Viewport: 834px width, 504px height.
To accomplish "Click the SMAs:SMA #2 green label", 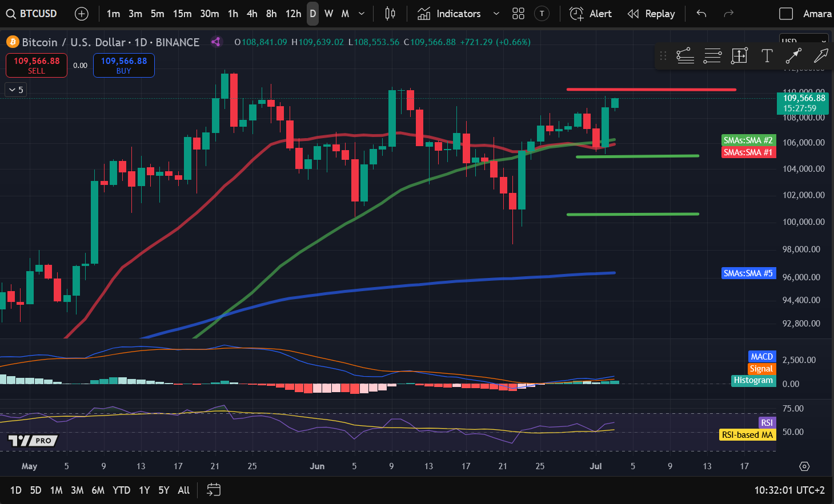I will (748, 140).
